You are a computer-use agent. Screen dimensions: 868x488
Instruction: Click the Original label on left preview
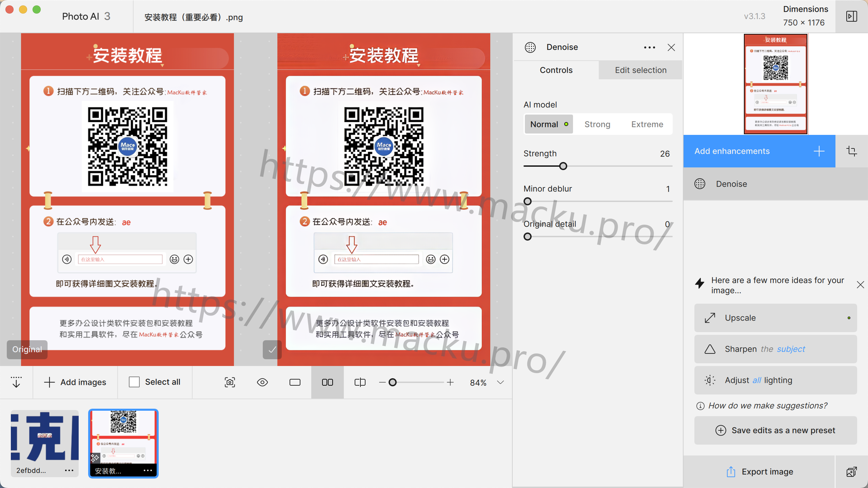click(27, 349)
